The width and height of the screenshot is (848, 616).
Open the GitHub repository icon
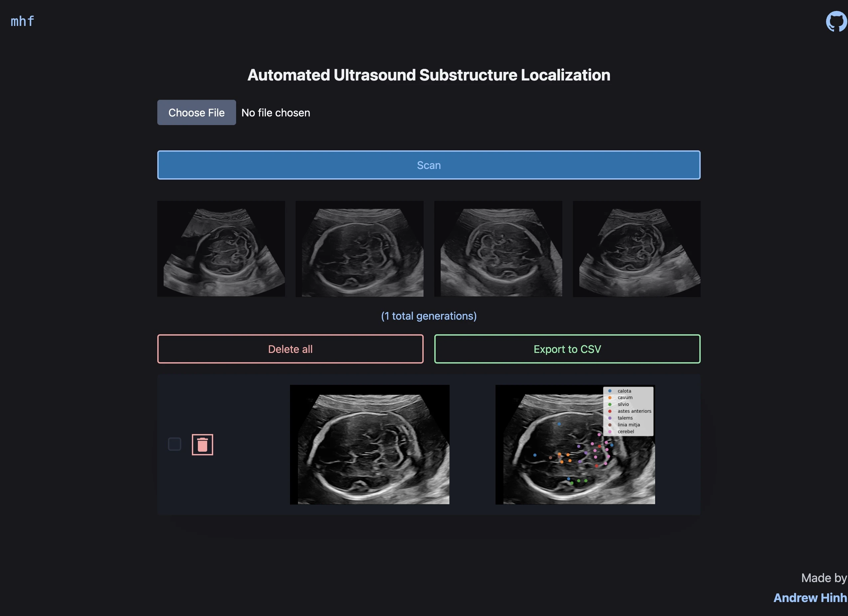tap(836, 21)
